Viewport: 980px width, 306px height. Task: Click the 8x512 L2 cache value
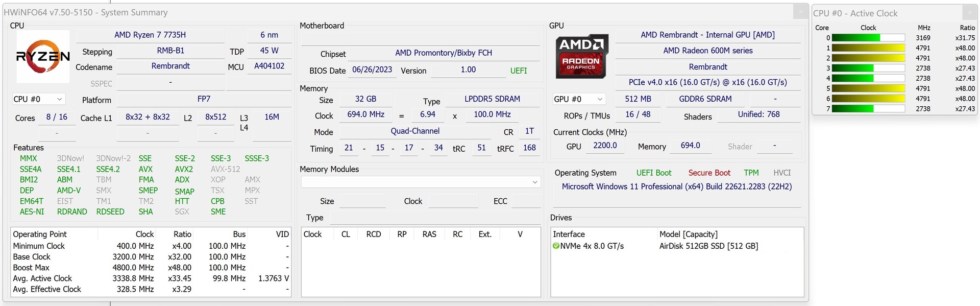(x=216, y=117)
